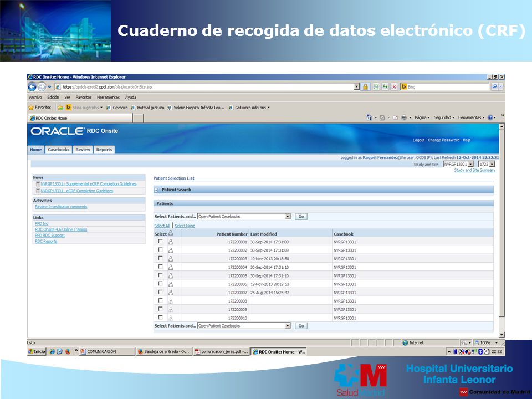
Task: Click patient icon for 172200006
Action: point(171,284)
